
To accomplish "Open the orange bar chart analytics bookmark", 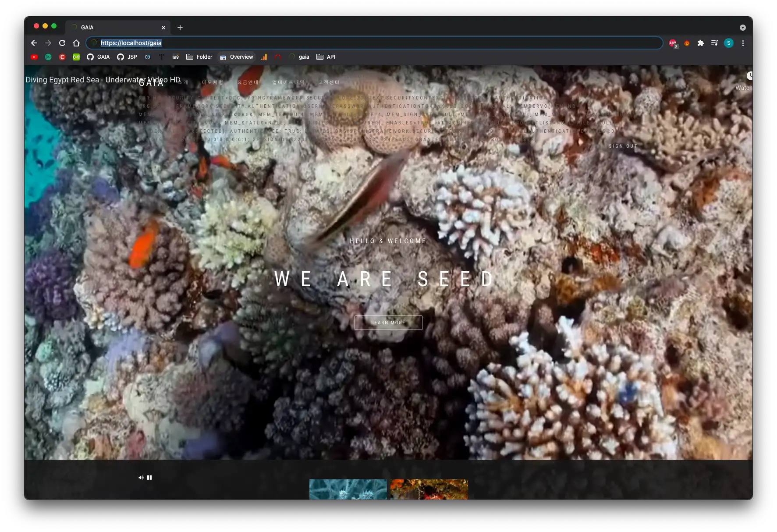I will pyautogui.click(x=264, y=57).
